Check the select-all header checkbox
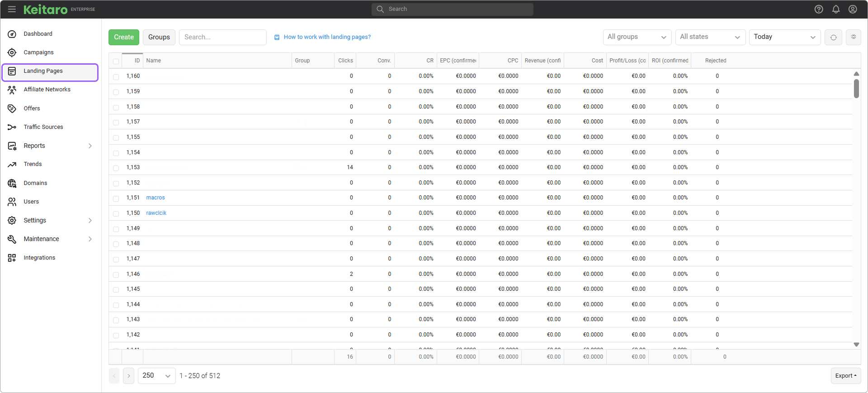 click(116, 61)
